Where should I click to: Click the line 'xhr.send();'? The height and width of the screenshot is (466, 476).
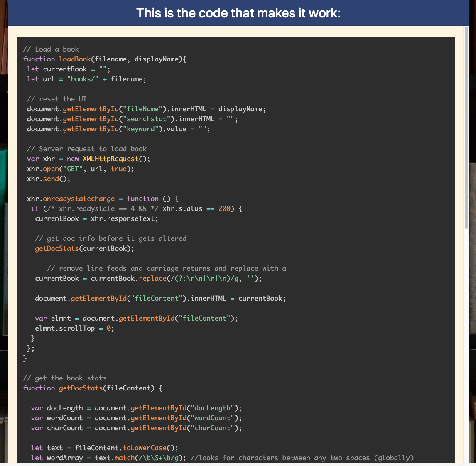pos(49,179)
